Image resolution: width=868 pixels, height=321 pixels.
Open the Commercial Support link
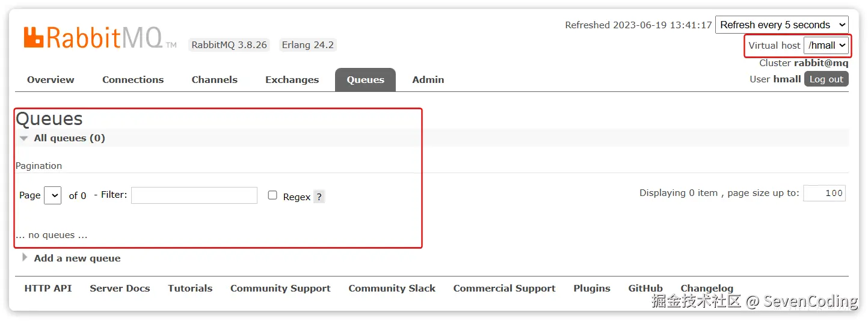coord(504,288)
